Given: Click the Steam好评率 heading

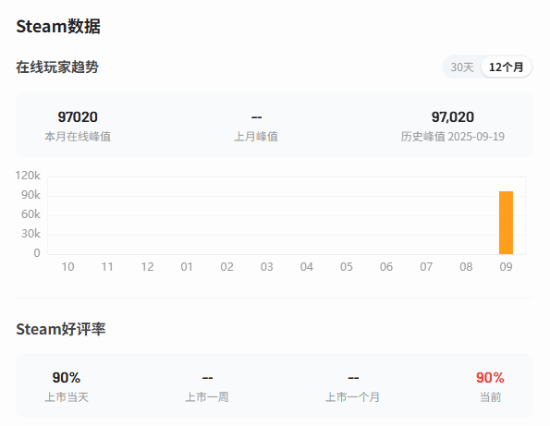Looking at the screenshot, I should pyautogui.click(x=61, y=329).
